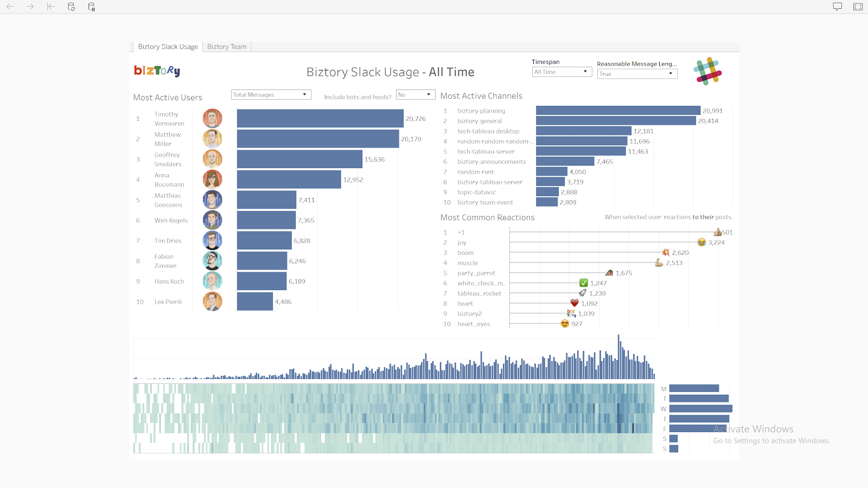Open the Total Messages metric dropdown
Viewport: 868px width, 488px height.
point(271,94)
